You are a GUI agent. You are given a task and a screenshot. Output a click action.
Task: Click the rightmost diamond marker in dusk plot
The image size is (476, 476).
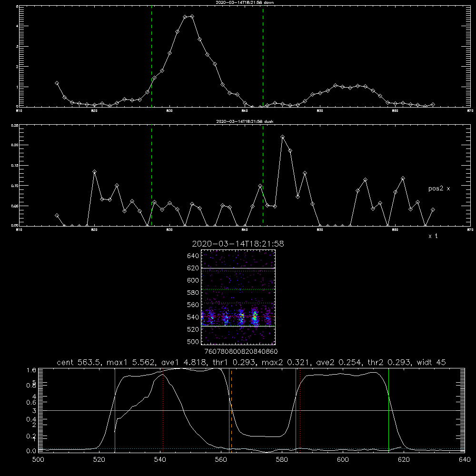[x=433, y=210]
